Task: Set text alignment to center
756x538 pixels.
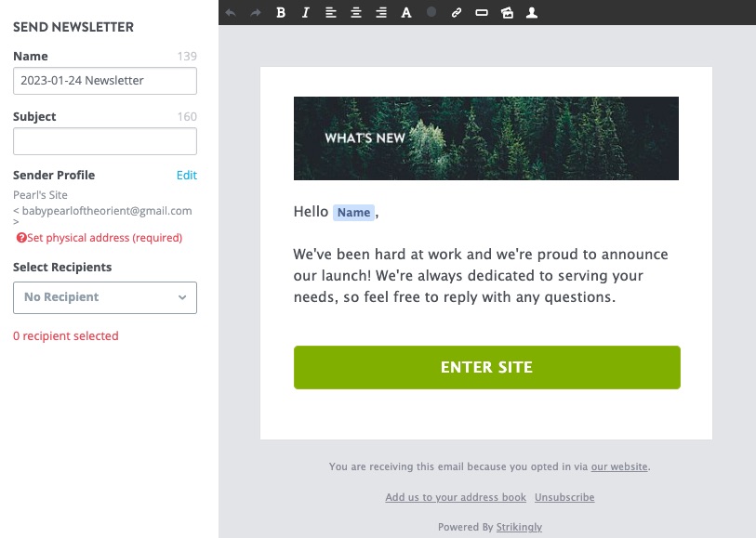Action: click(x=356, y=12)
